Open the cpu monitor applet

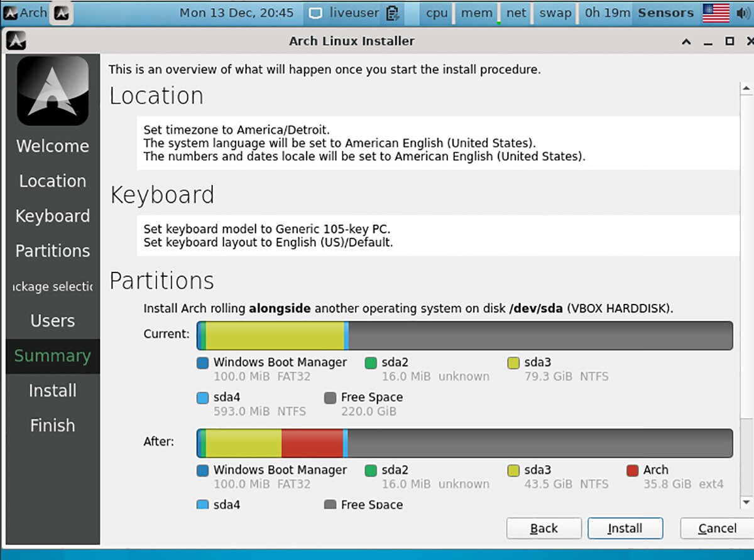(x=436, y=13)
